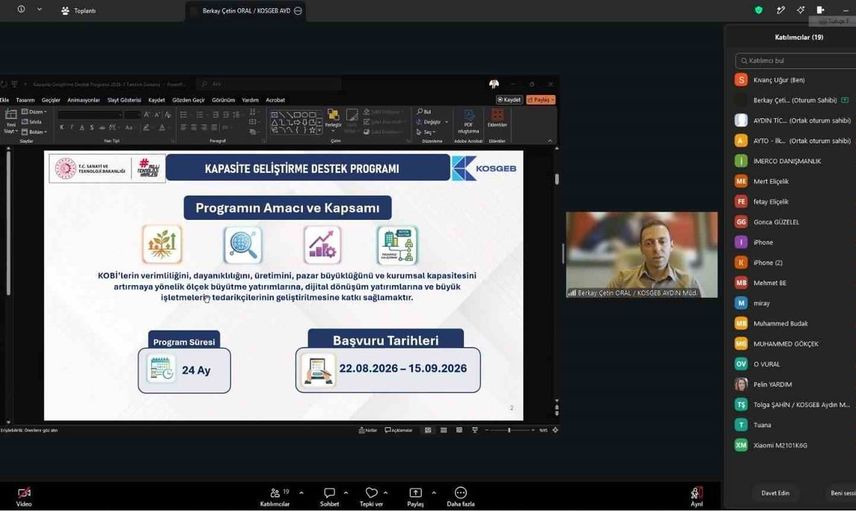Select participant Xiaomi M2101K6G
This screenshot has height=511, width=856.
(x=795, y=445)
